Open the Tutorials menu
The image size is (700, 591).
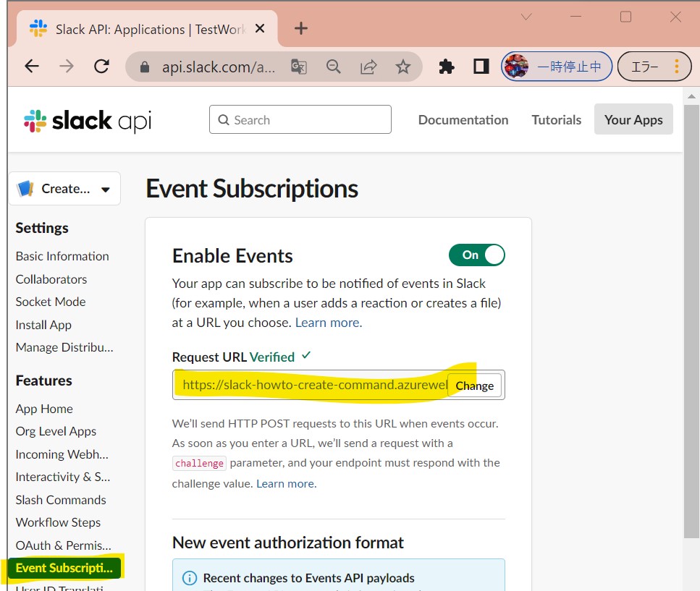pos(556,119)
